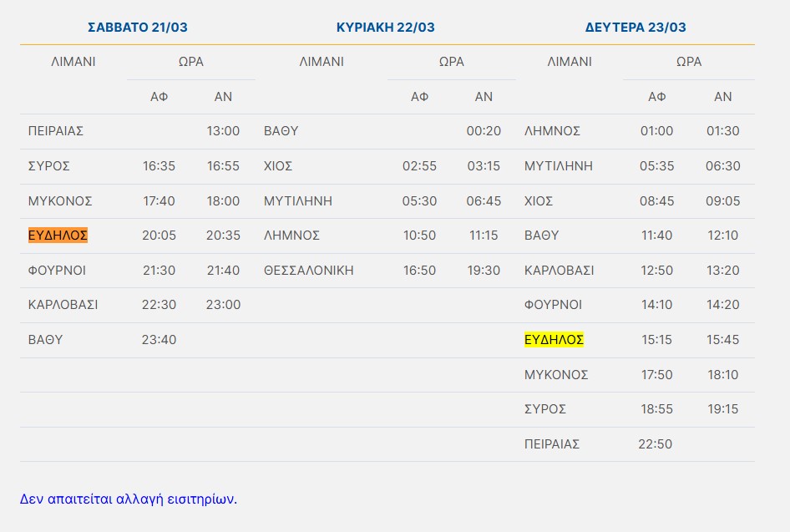Click the orange-highlighted ΕΥΔΗΛΟΣ port
This screenshot has height=532, width=790.
pos(58,236)
